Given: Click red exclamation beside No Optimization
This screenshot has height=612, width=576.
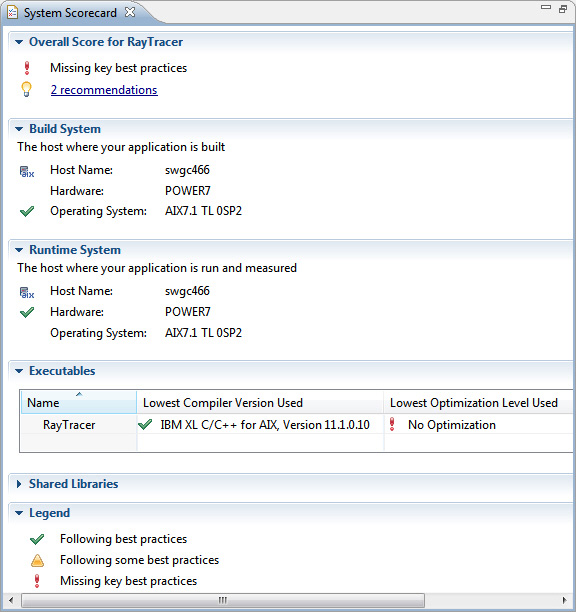Looking at the screenshot, I should pos(392,424).
